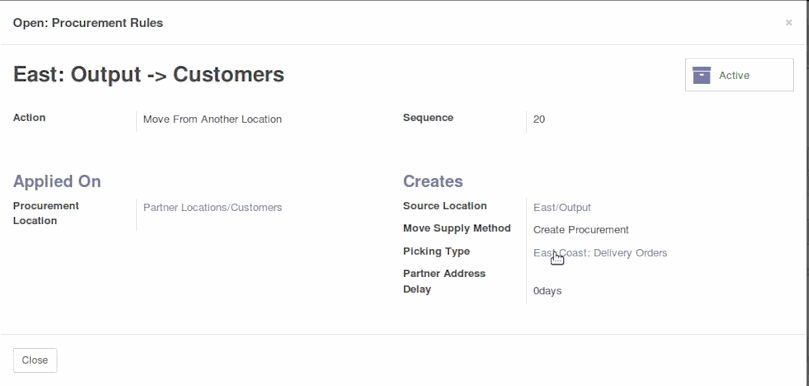Viewport: 809px width, 386px height.
Task: Select the Move From Another Location value
Action: pyautogui.click(x=213, y=119)
